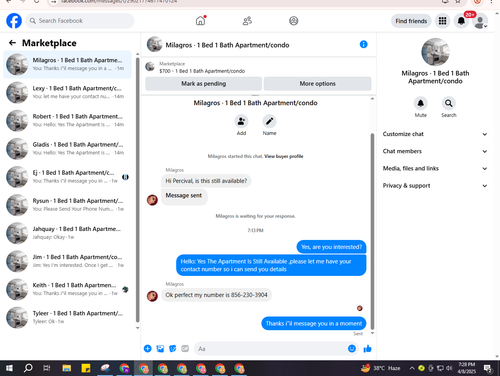This screenshot has width=500, height=376.
Task: Open the Ej conversation
Action: point(67,177)
